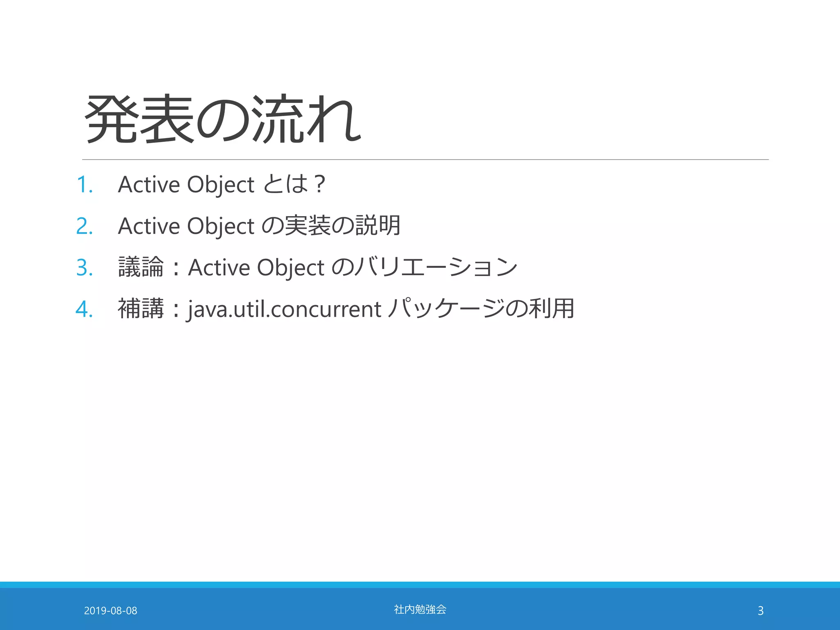This screenshot has width=840, height=630.
Task: Select item "議論：Active Object のバリエーション"
Action: click(318, 267)
